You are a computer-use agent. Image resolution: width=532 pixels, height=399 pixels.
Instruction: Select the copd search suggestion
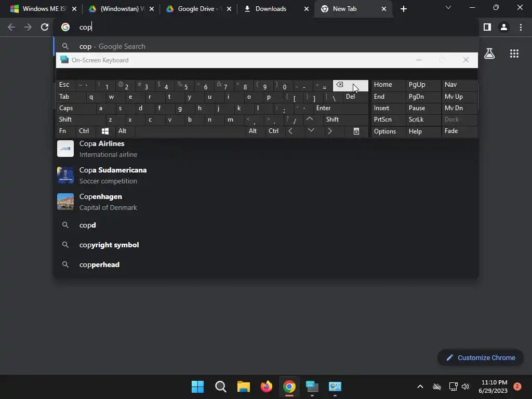tap(267, 225)
